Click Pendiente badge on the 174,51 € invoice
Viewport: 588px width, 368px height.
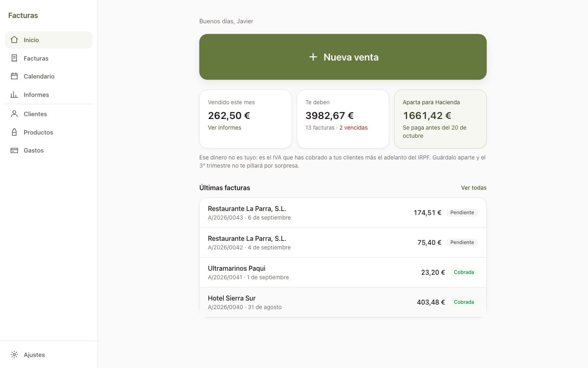click(x=462, y=213)
